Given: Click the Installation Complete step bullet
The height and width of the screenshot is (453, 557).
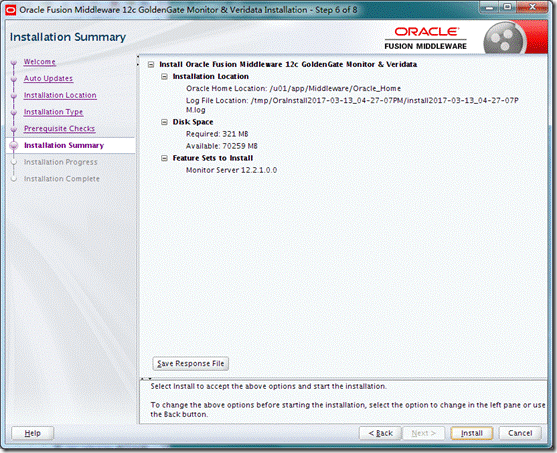Looking at the screenshot, I should pos(13,179).
